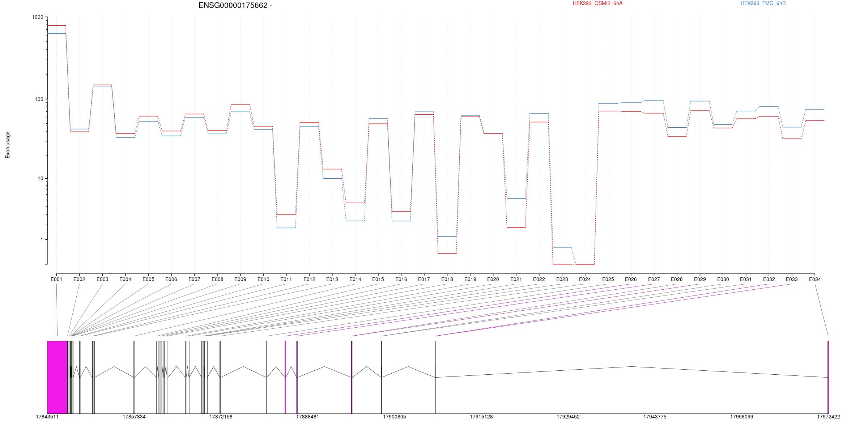Select exon label E016
This screenshot has width=868, height=434.
click(401, 279)
